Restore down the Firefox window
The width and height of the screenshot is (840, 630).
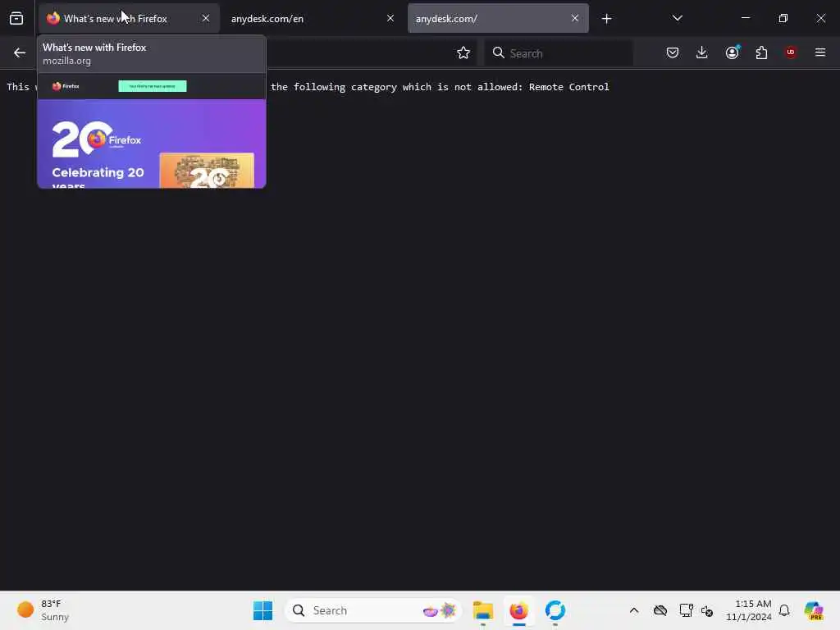point(783,18)
